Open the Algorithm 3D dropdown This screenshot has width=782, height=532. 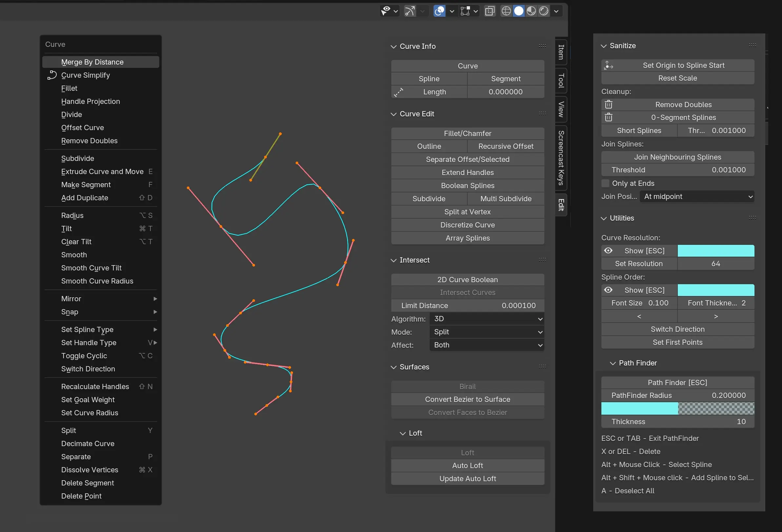(x=487, y=319)
